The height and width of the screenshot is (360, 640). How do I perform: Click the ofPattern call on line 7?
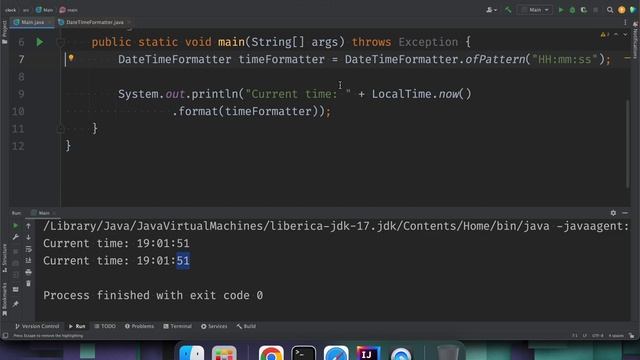click(x=495, y=60)
